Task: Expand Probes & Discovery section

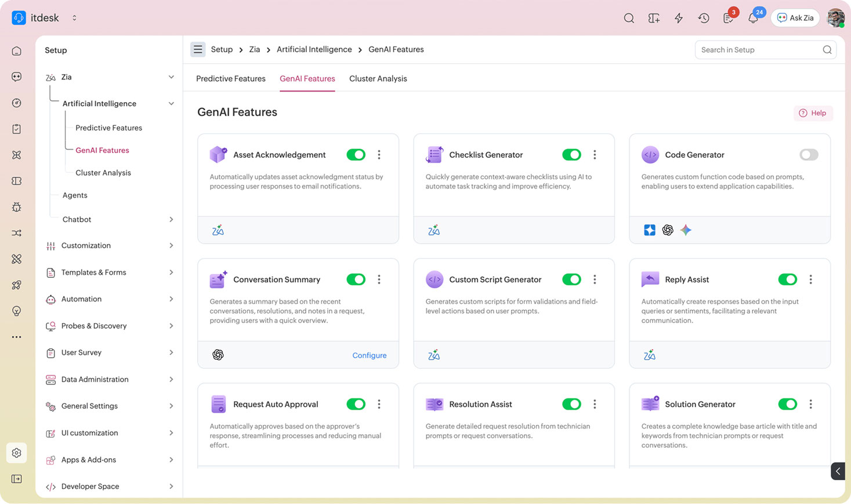Action: click(171, 326)
